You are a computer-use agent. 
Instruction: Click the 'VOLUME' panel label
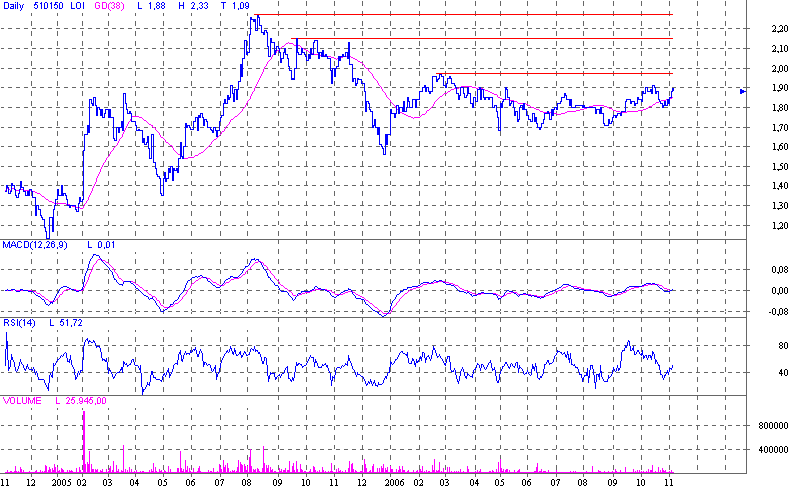pos(22,401)
